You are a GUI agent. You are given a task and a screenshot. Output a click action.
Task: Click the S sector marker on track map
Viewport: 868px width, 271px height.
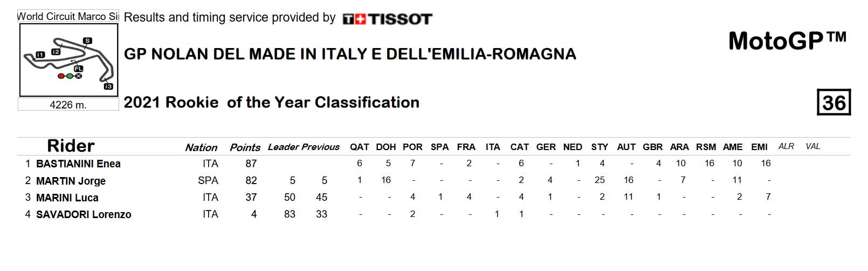(x=87, y=40)
